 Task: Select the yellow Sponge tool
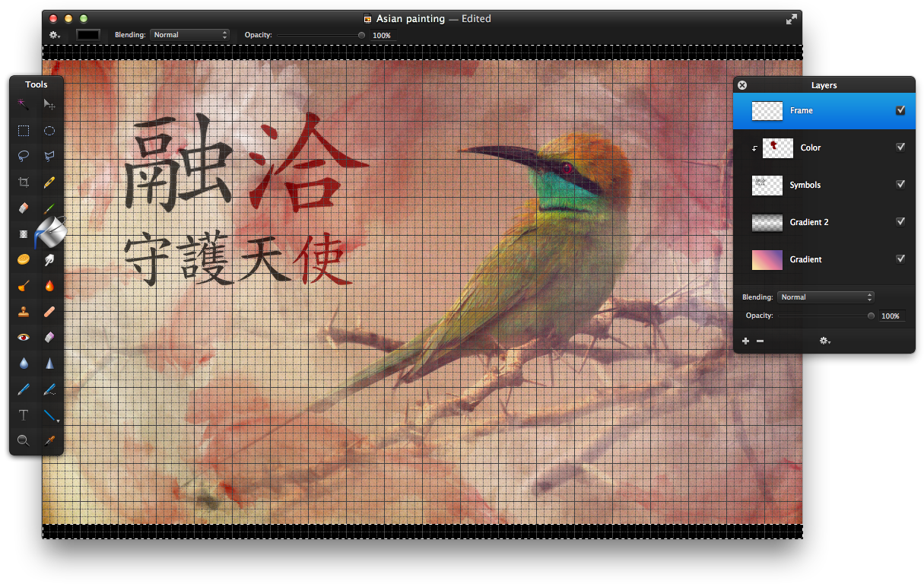pos(24,259)
